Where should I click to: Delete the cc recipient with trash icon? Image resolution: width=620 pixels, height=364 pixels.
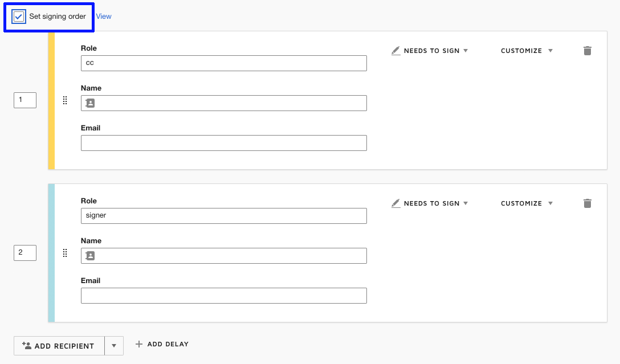click(588, 51)
